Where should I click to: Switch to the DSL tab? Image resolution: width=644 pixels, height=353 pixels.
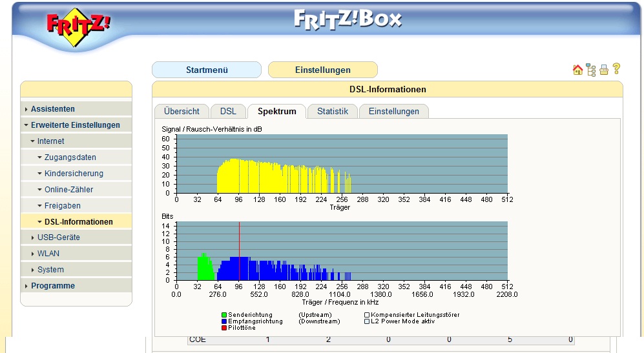(229, 111)
